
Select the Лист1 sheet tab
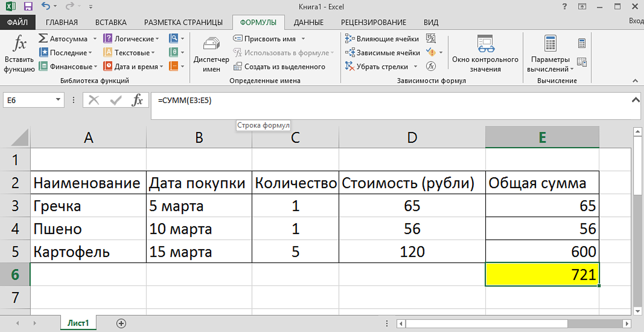(x=78, y=323)
